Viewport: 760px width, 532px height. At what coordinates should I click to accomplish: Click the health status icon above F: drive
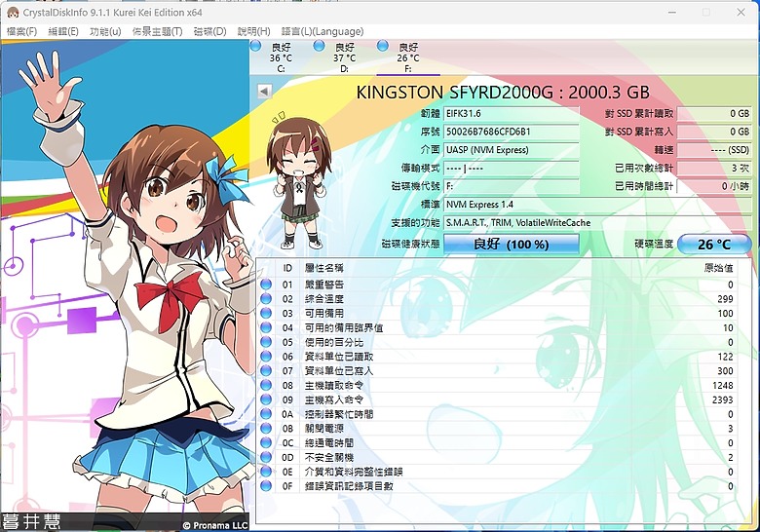click(x=382, y=46)
